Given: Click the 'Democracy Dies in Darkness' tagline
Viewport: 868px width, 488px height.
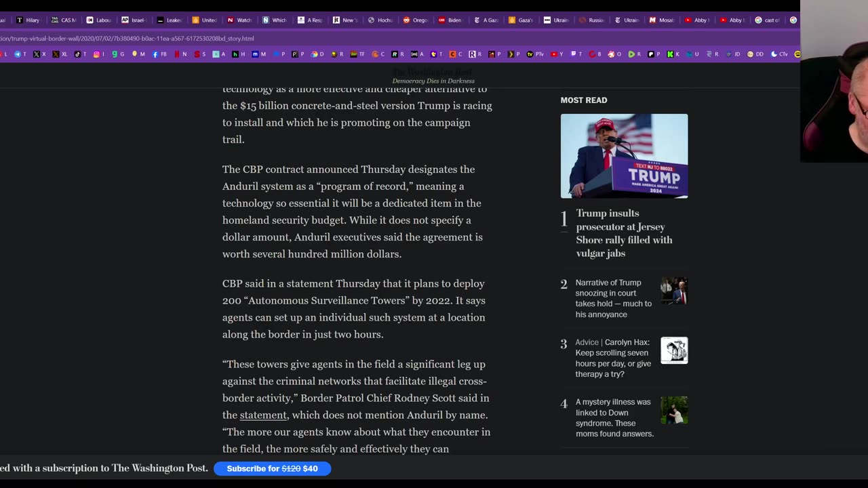Looking at the screenshot, I should pyautogui.click(x=433, y=81).
